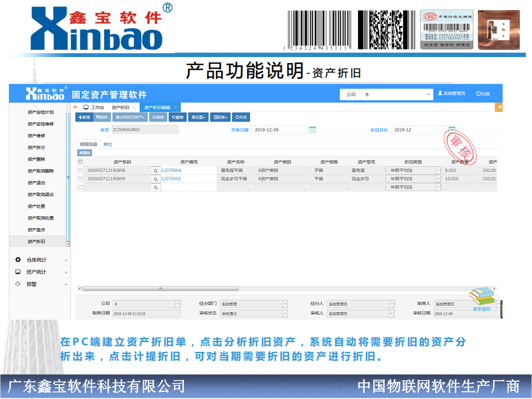Click the monitor icon beside 资产统计
Viewport: 532px width, 399px height.
coord(18,272)
